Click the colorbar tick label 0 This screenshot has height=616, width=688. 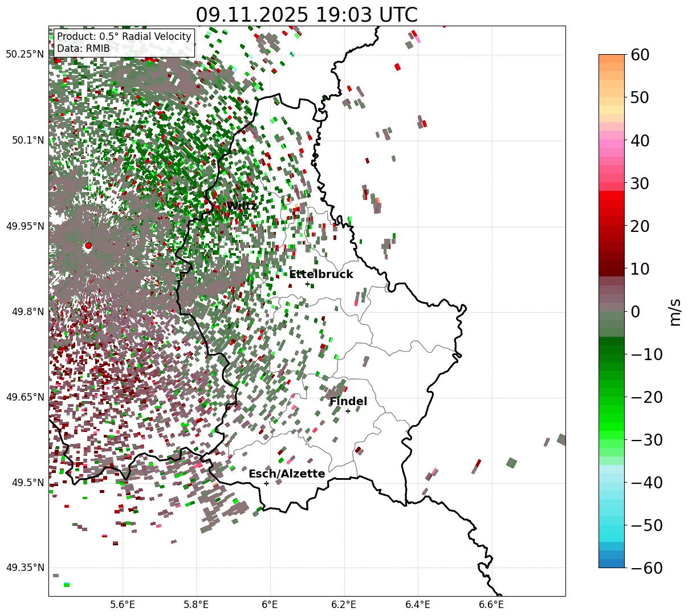point(634,312)
